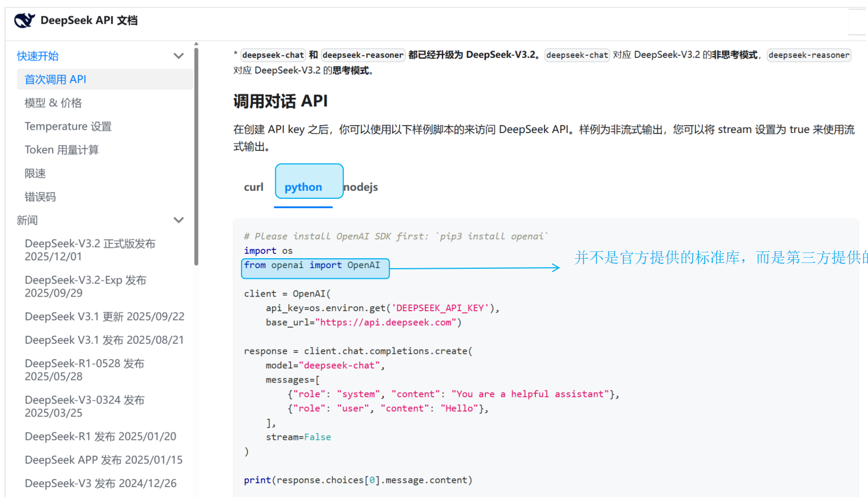The width and height of the screenshot is (868, 497).
Task: Open DeepSeek-R1-0528 发布 2025/05/28 news
Action: [84, 370]
